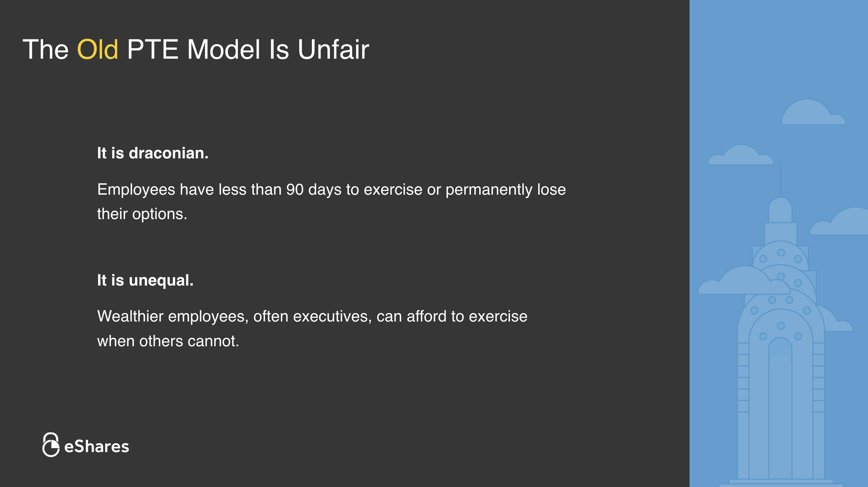Click the eShares wordmark text
The height and width of the screenshot is (487, 868).
(97, 447)
